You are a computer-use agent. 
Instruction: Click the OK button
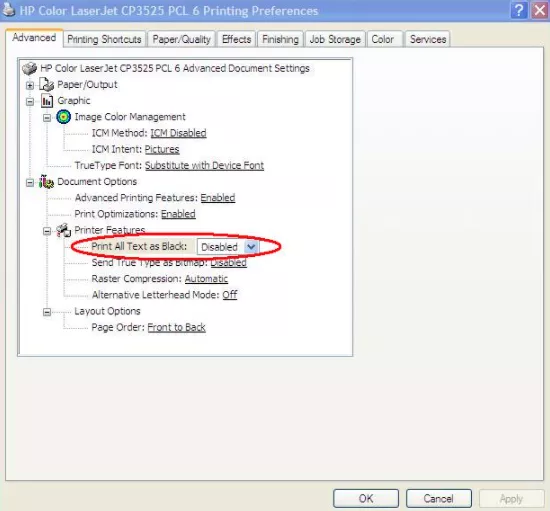pos(366,498)
